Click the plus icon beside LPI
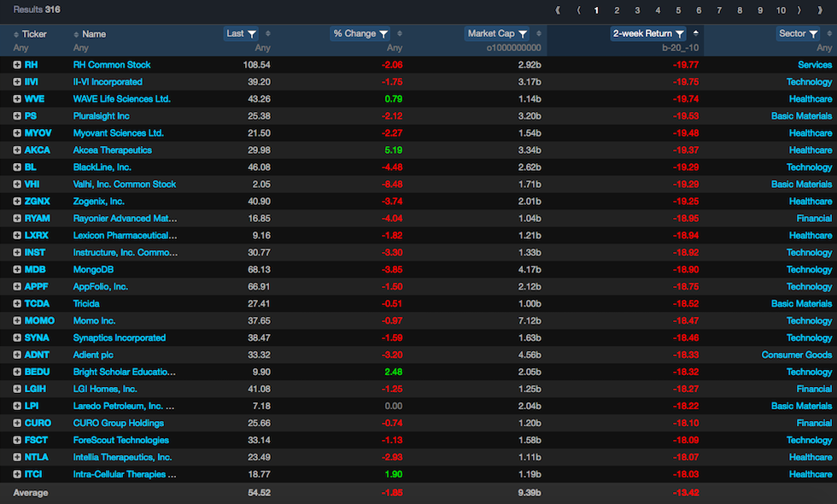Viewport: 837px width, 504px height. click(x=17, y=407)
